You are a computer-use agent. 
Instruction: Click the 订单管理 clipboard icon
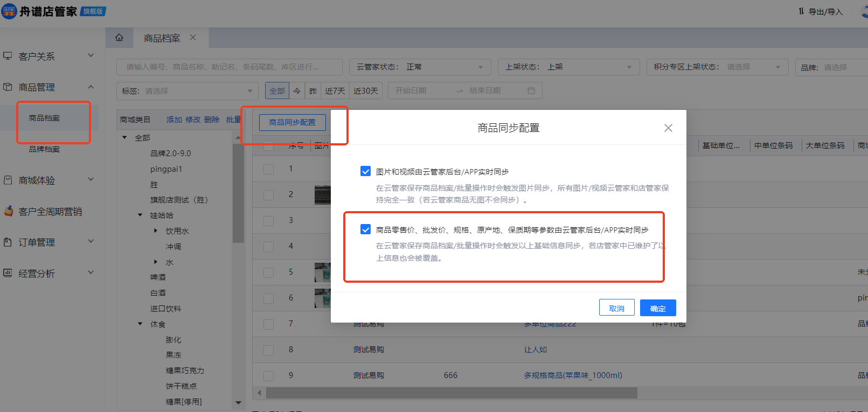coord(8,242)
